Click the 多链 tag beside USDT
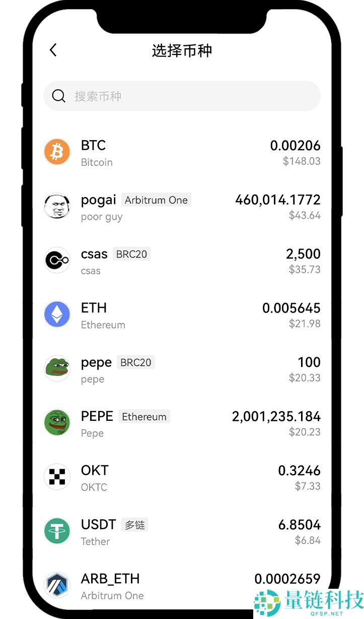 click(x=134, y=525)
